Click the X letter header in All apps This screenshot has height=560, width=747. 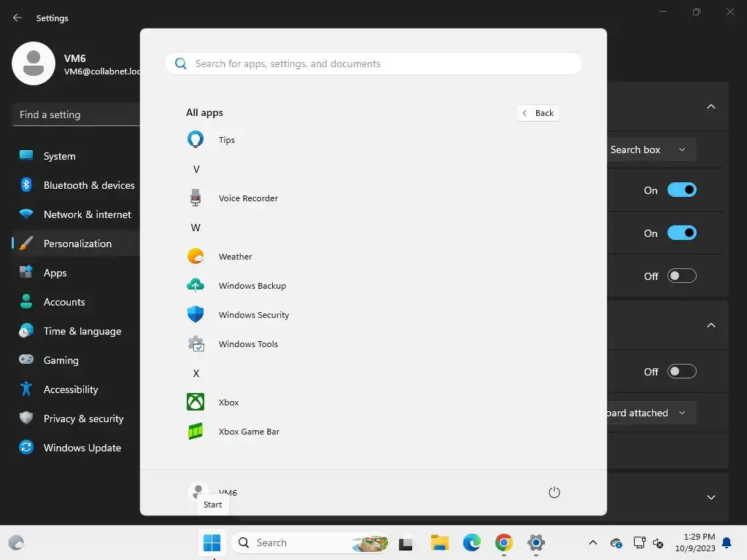tap(196, 373)
